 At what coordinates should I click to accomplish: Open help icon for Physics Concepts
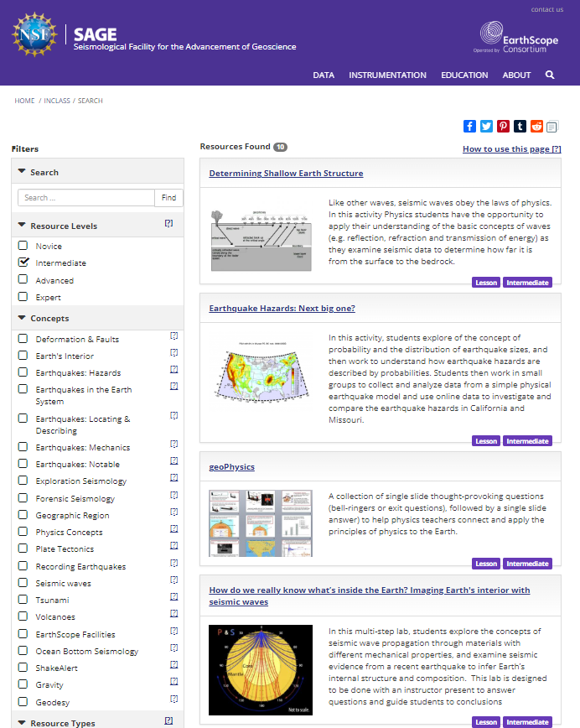(x=174, y=528)
